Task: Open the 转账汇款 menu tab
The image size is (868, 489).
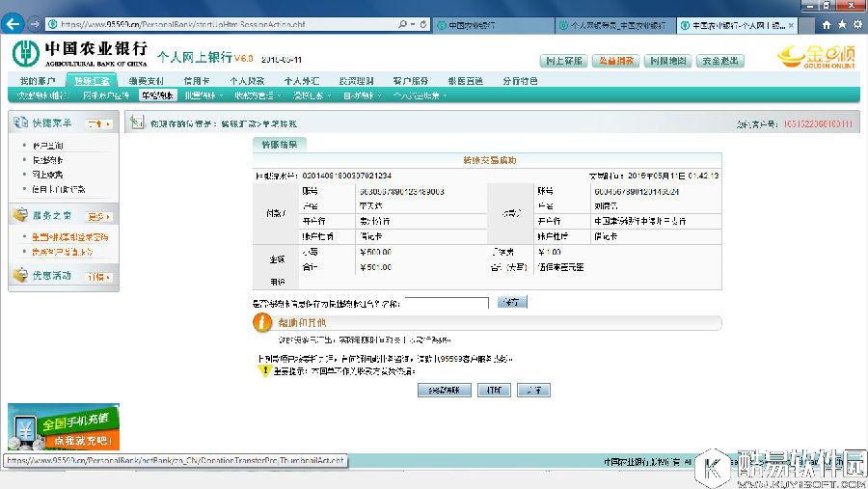Action: [92, 81]
